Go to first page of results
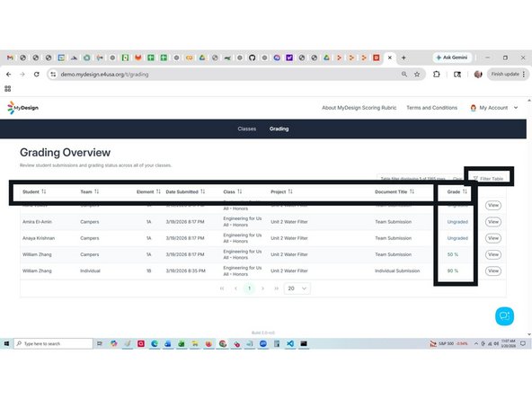 (x=222, y=288)
